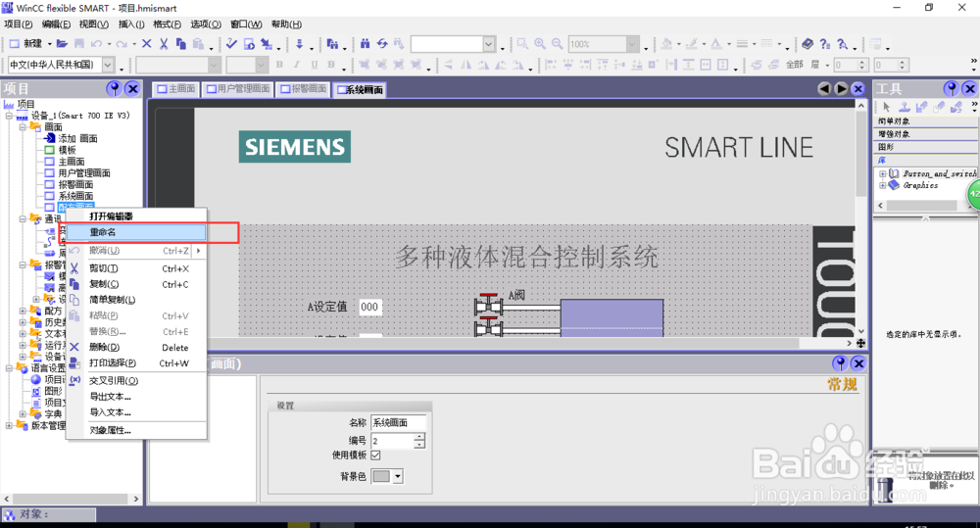Pin the properties panel with pushpin icon
This screenshot has width=980, height=528.
(x=840, y=363)
